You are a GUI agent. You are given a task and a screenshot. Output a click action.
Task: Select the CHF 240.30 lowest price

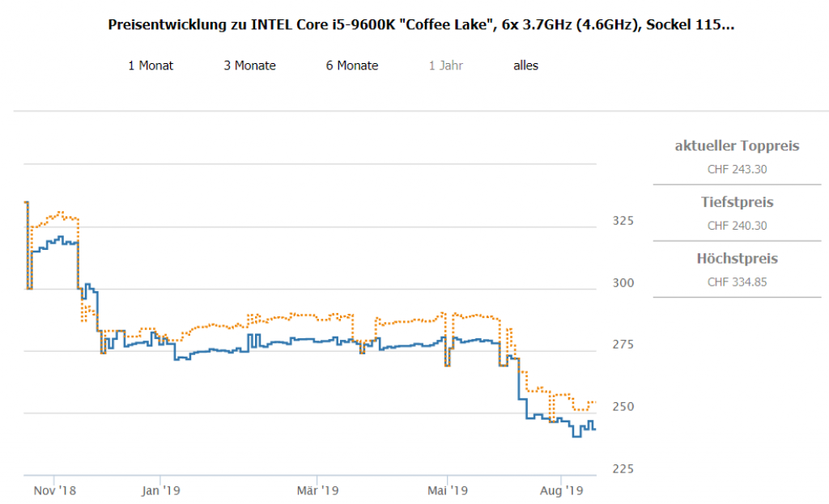[x=737, y=226]
